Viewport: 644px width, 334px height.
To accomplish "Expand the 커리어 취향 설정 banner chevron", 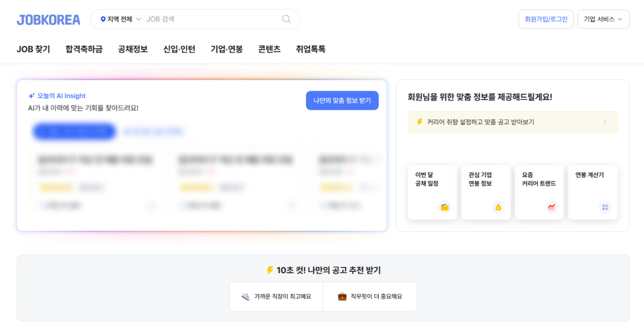I will (x=605, y=122).
